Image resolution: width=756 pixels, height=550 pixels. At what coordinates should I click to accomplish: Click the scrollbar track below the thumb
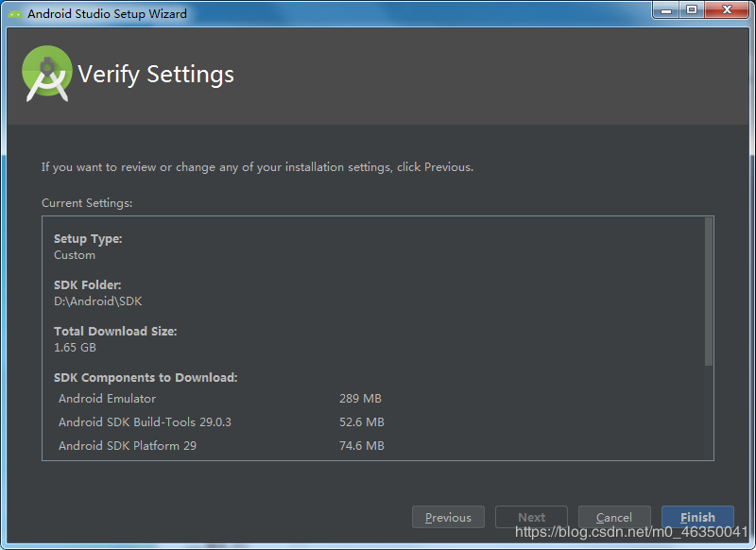[708, 412]
